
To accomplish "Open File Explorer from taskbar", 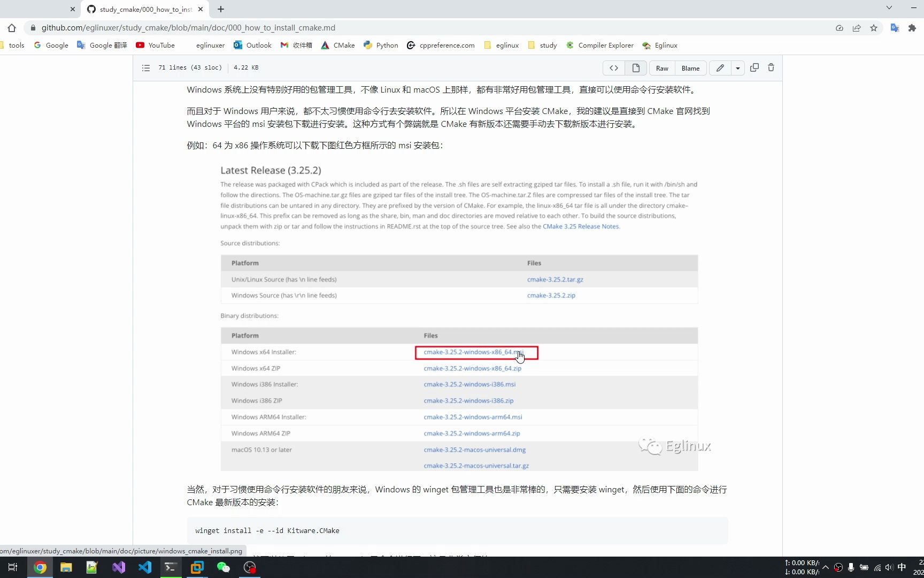I will point(66,567).
